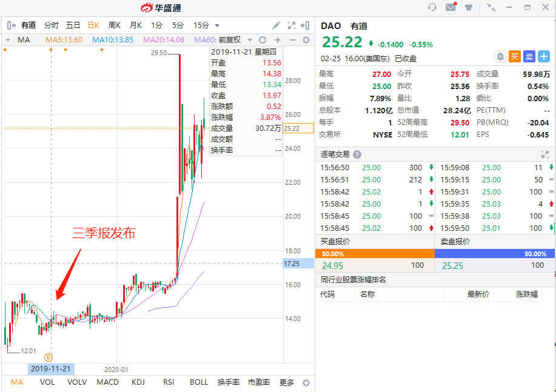Sort by 涨跌幅 column header
The height and width of the screenshot is (392, 556).
pyautogui.click(x=526, y=294)
